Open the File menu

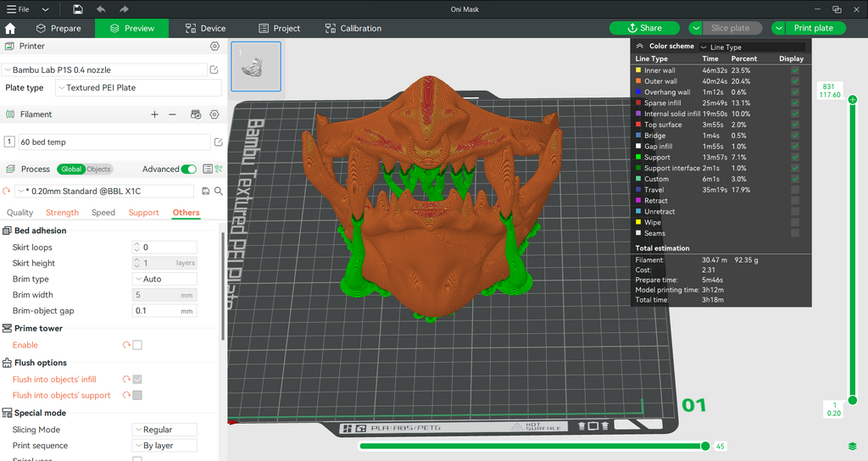pos(19,9)
